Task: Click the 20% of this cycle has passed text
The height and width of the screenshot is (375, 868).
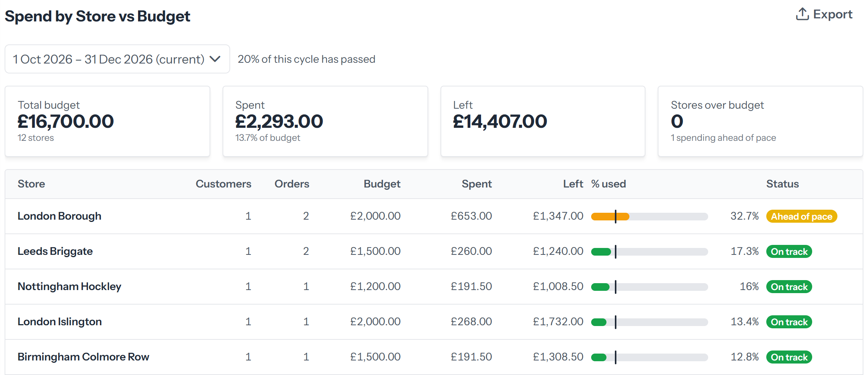Action: (306, 59)
